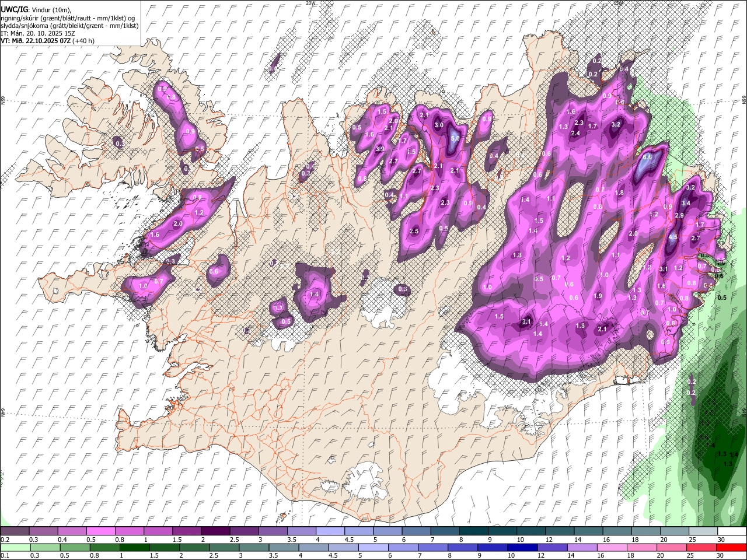Click the '0.2' label in the upper legend
747x560 pixels.
click(4, 540)
